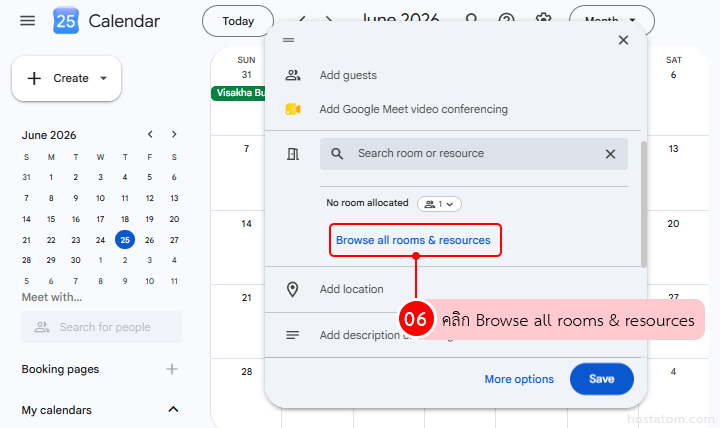Click the search magnifier in room field
Image resolution: width=720 pixels, height=428 pixels.
click(x=337, y=154)
